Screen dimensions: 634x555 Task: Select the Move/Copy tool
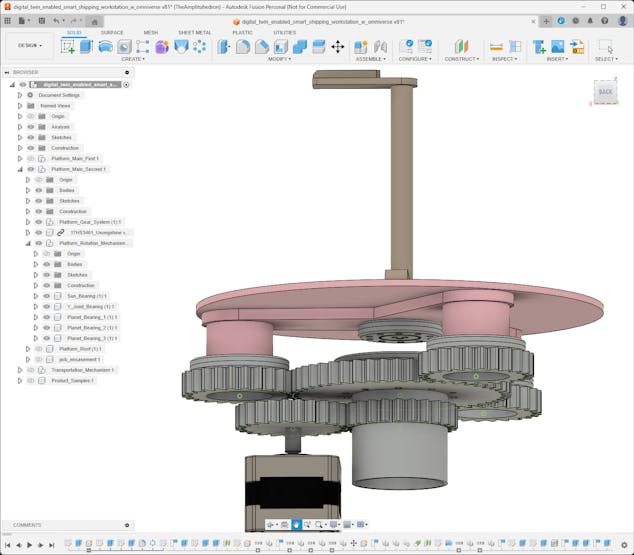(337, 46)
